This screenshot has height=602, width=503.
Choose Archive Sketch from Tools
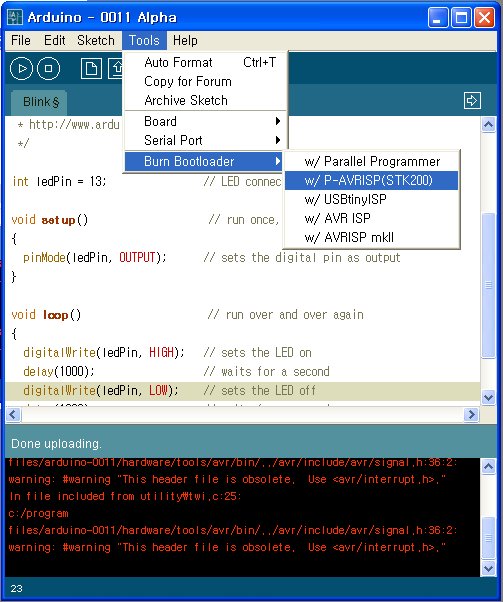click(206, 100)
